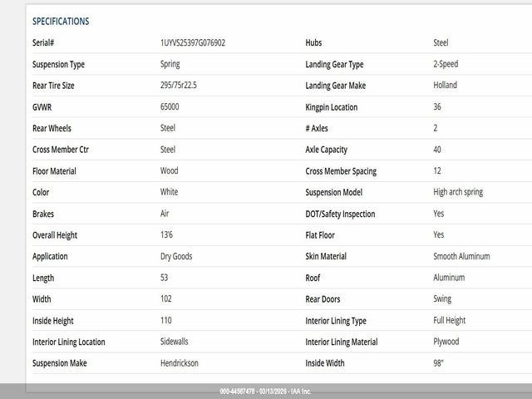Click the Suspension Make value Hendrickson
The height and width of the screenshot is (399, 532).
point(180,363)
